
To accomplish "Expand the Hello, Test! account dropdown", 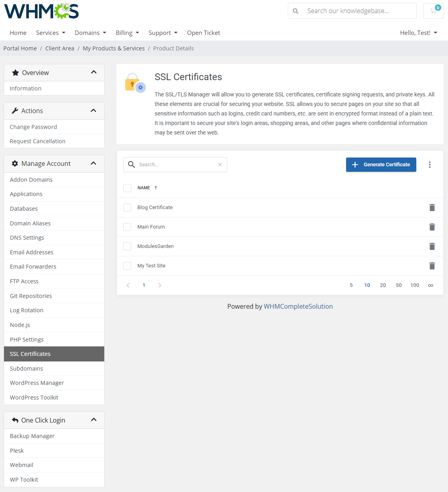I will pos(418,33).
